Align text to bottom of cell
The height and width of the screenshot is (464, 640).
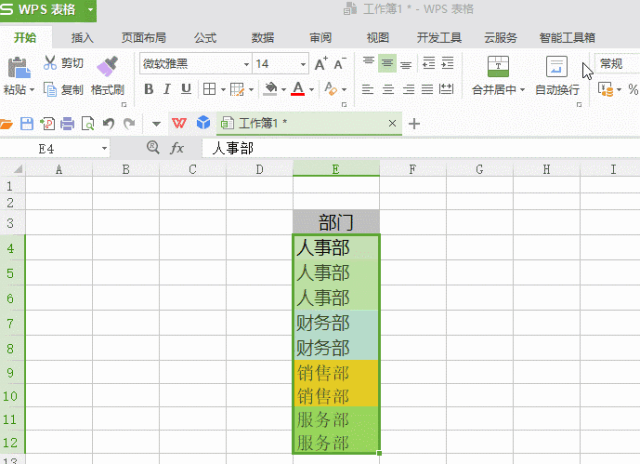pos(406,64)
